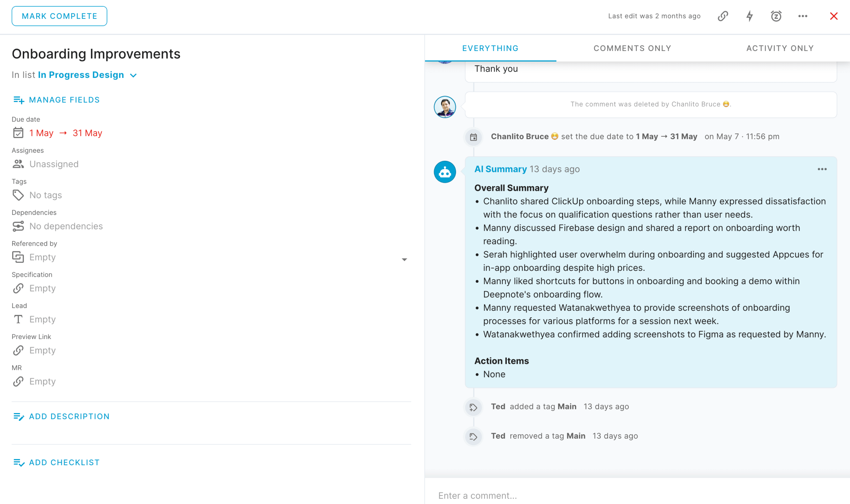The image size is (850, 504).
Task: Click the Lead text field icon
Action: [18, 319]
